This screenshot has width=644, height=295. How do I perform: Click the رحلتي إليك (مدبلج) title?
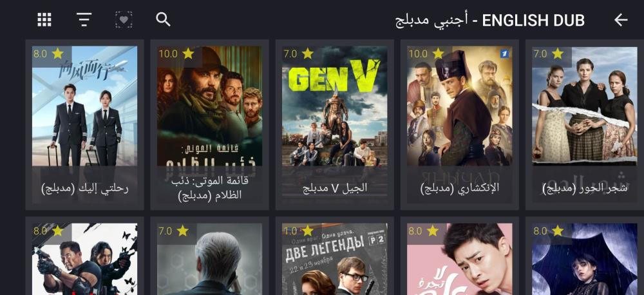(x=85, y=188)
